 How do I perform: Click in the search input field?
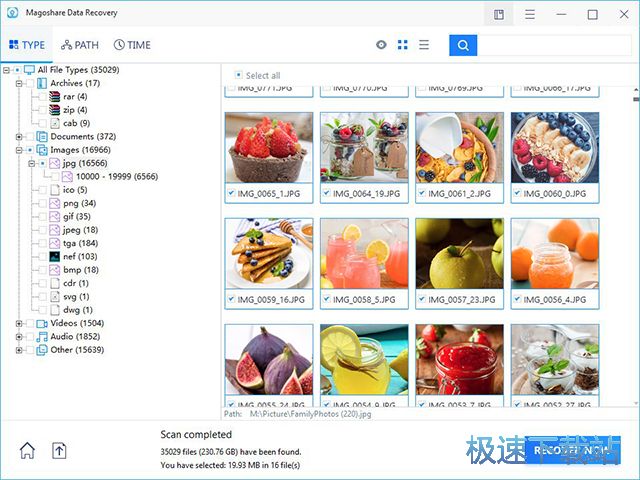(x=554, y=45)
